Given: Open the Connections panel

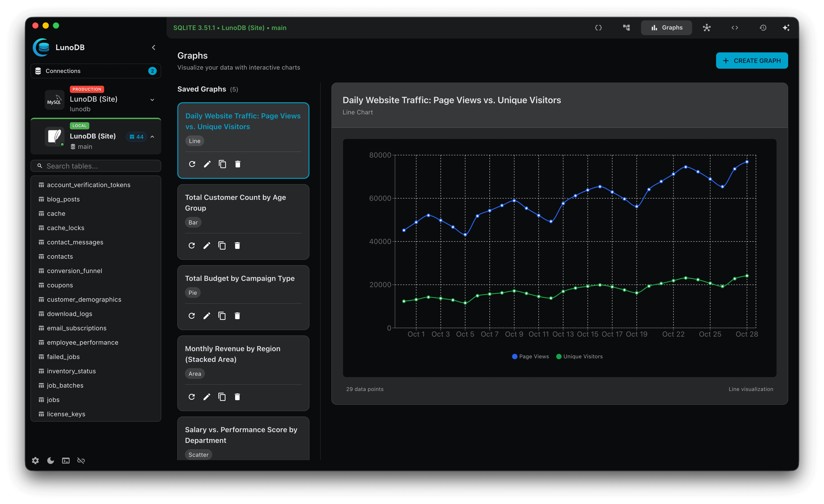Looking at the screenshot, I should [96, 70].
